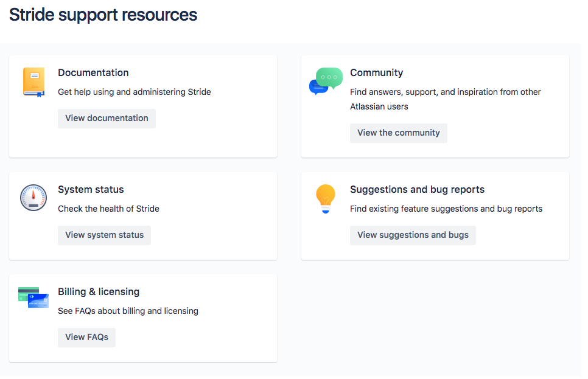This screenshot has height=379, width=588.
Task: Click View suggestions and bugs button
Action: tap(413, 235)
